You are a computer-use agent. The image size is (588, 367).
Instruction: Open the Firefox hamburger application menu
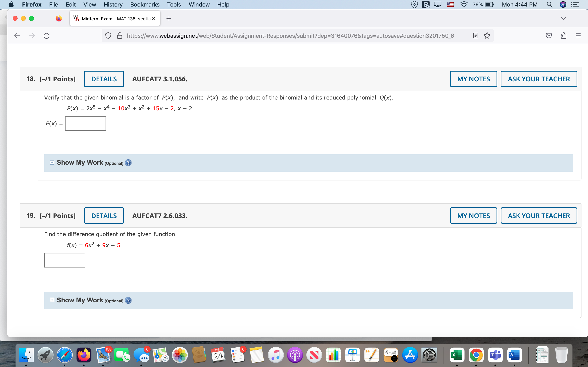click(578, 36)
